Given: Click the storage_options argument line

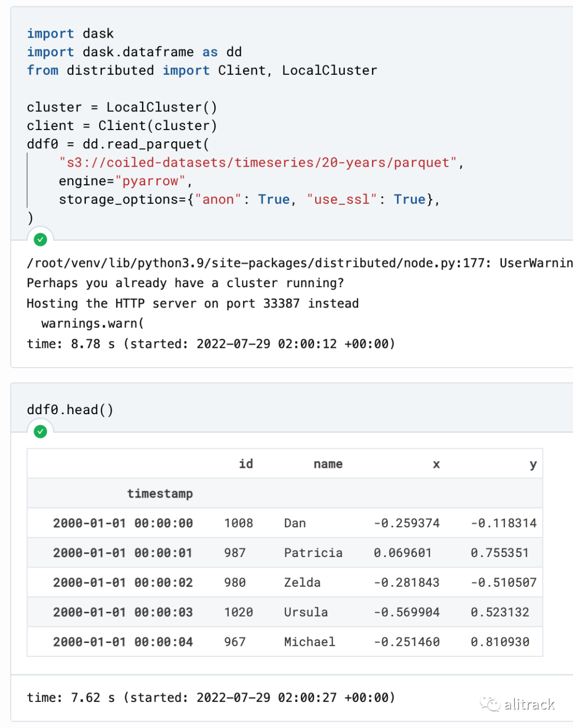Looking at the screenshot, I should tap(249, 200).
